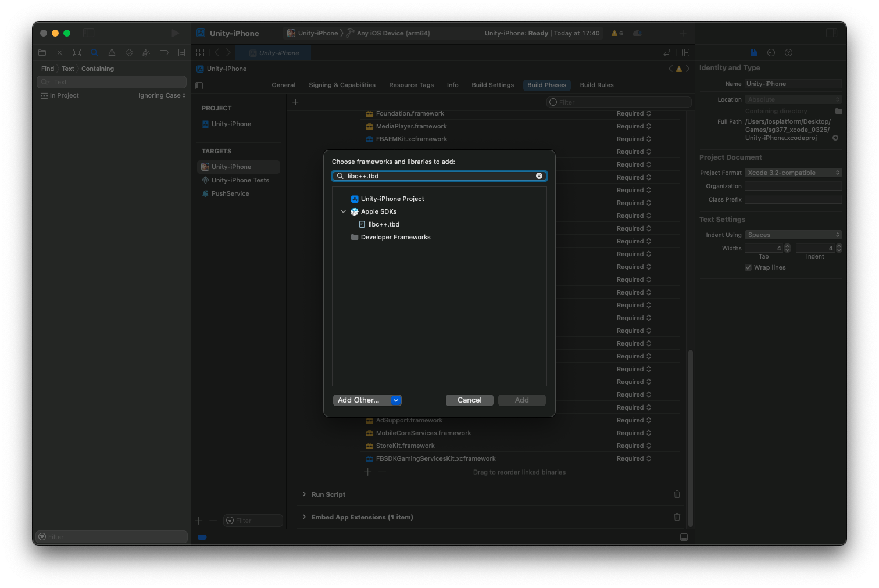Go forward with editor forward arrow

(x=228, y=52)
